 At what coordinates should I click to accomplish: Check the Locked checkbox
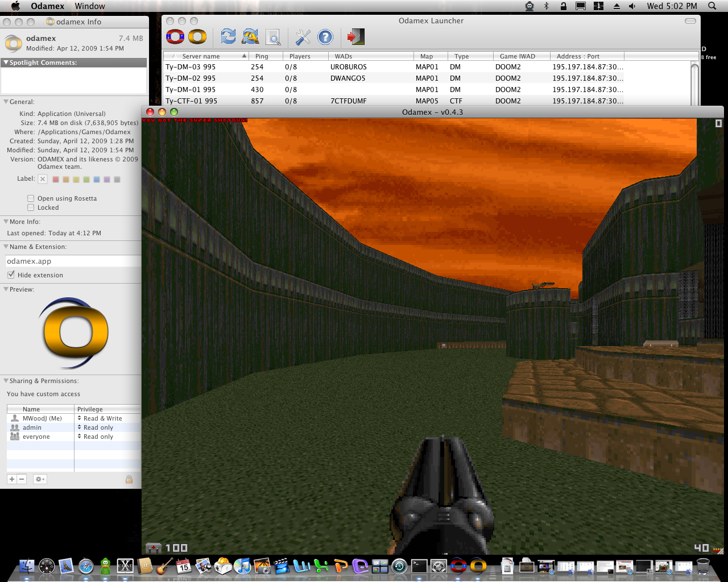31,207
